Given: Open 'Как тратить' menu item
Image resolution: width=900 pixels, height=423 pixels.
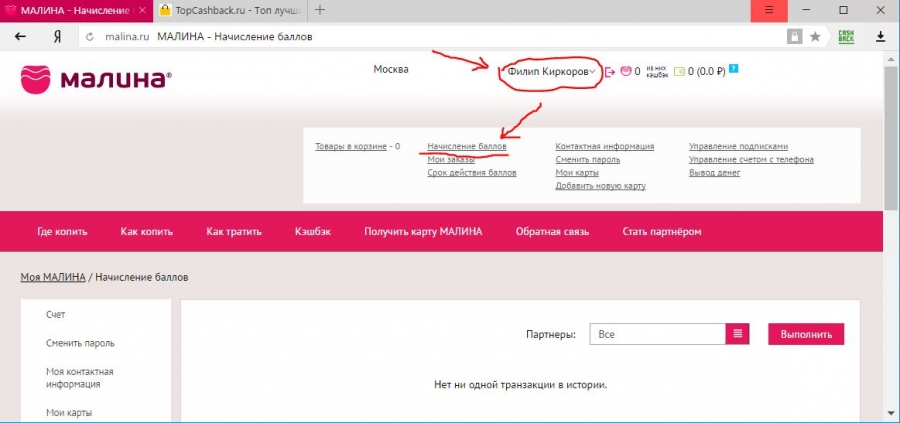Looking at the screenshot, I should [x=234, y=232].
